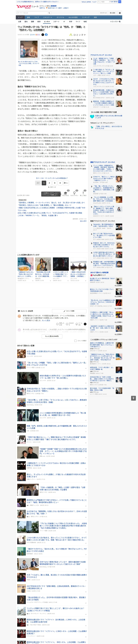Share the article on Facebook
The width and height of the screenshot is (138, 644).
click(x=46, y=35)
